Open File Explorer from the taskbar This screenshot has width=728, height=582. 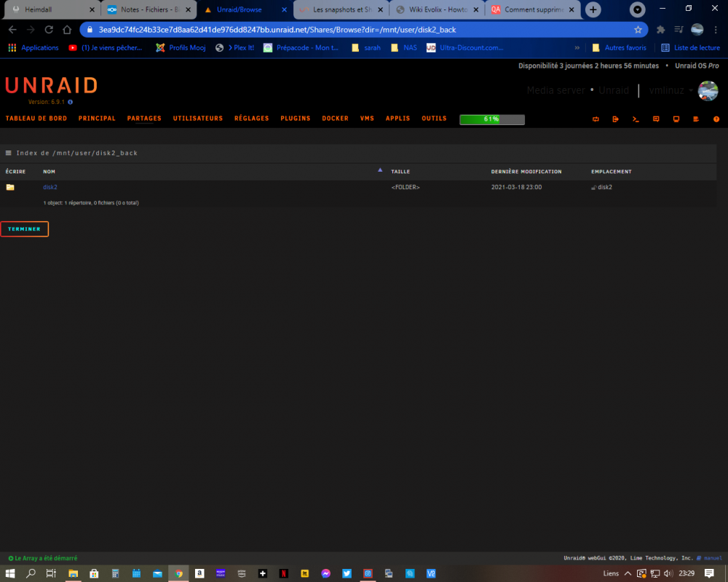(74, 574)
